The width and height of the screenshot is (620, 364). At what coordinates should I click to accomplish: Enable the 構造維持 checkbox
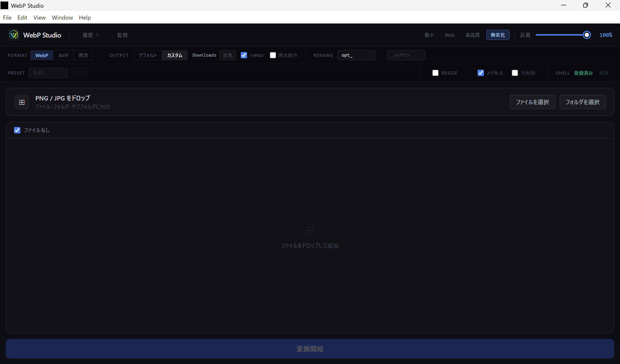pos(273,55)
